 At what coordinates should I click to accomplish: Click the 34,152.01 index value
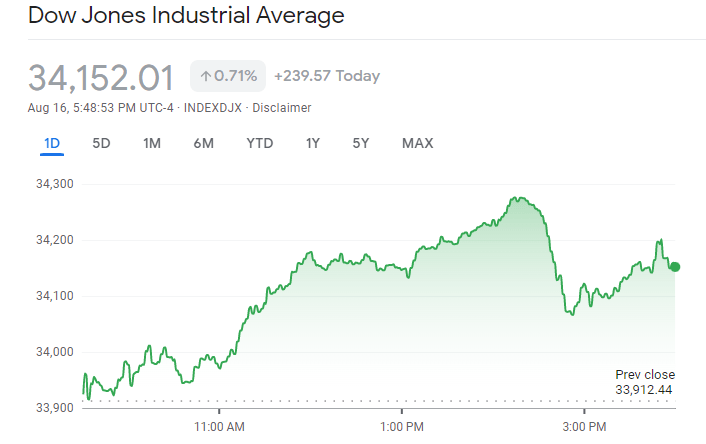(x=101, y=77)
